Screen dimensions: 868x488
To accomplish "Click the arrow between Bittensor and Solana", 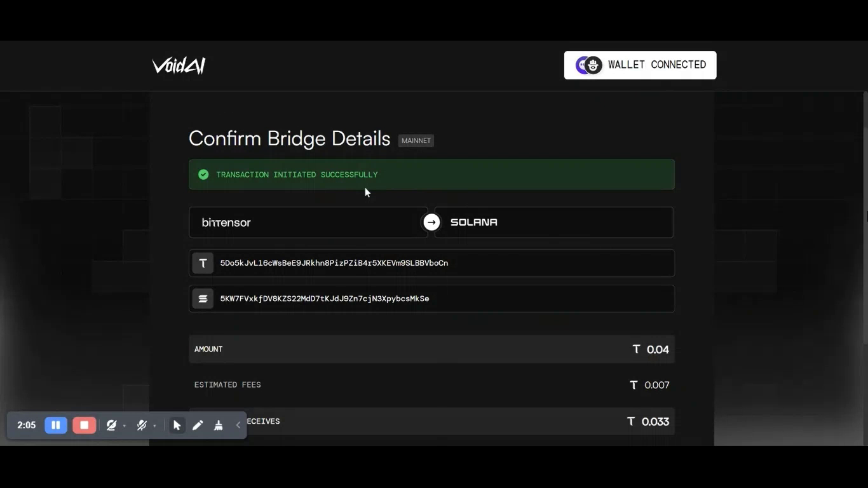I will click(x=431, y=222).
